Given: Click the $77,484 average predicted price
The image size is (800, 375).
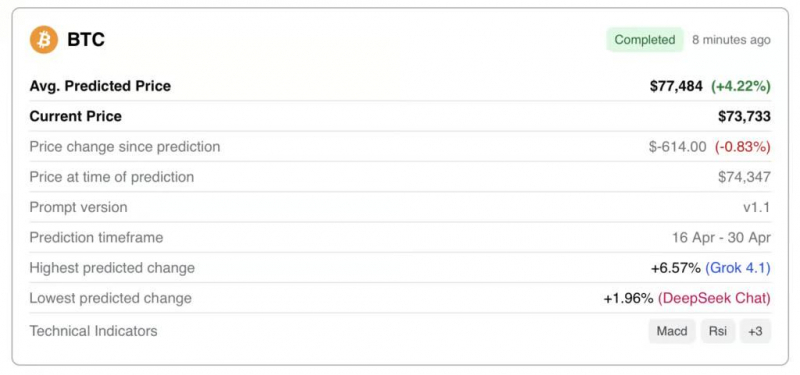Looking at the screenshot, I should click(676, 86).
